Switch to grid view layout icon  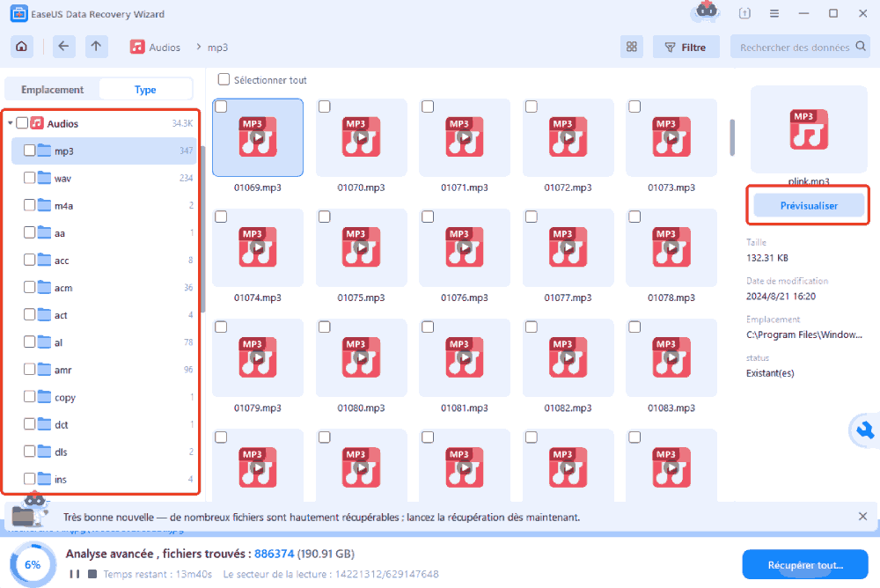click(631, 47)
